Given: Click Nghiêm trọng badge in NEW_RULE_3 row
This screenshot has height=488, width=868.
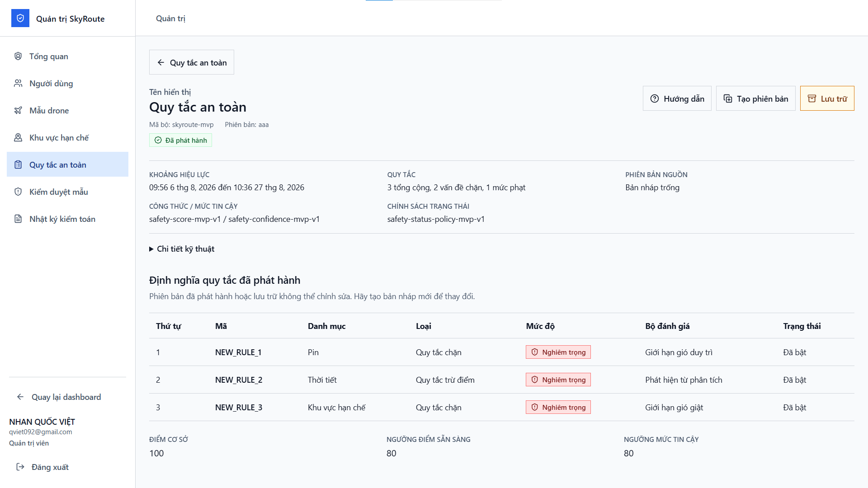Looking at the screenshot, I should [x=558, y=407].
